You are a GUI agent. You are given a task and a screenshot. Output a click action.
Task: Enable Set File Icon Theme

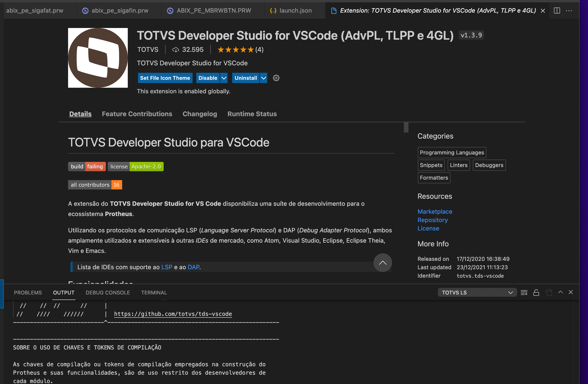(165, 78)
